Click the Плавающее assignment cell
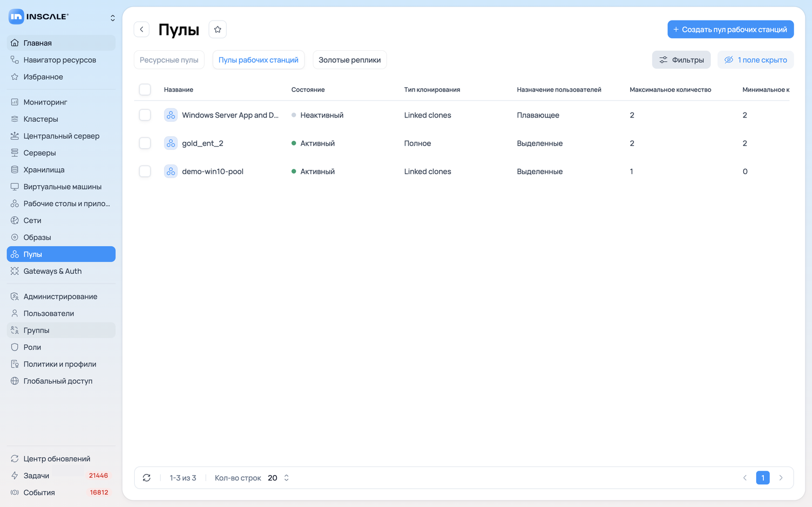Image resolution: width=812 pixels, height=507 pixels. coord(538,115)
